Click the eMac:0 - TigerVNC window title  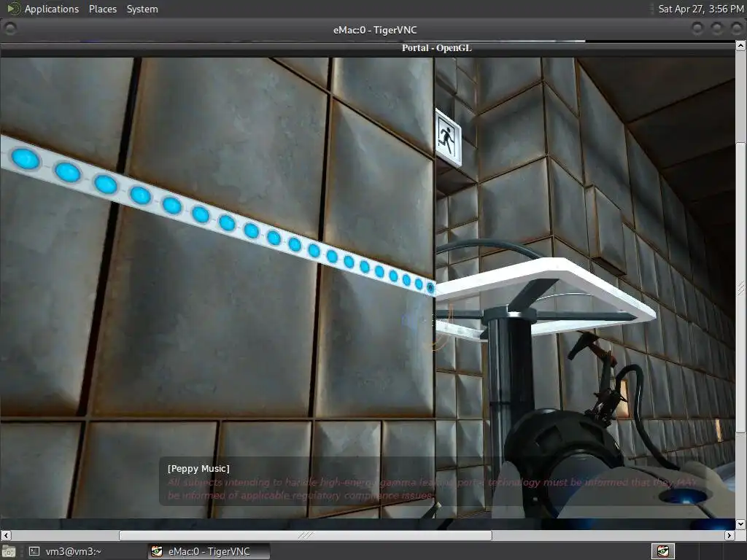(x=375, y=30)
